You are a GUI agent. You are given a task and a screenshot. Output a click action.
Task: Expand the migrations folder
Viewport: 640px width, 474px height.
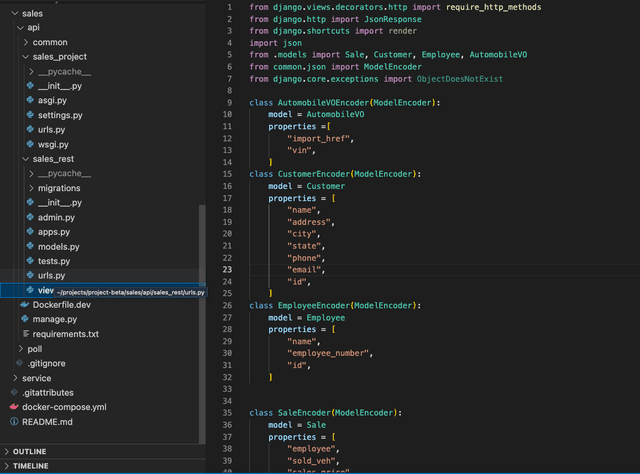pos(59,188)
